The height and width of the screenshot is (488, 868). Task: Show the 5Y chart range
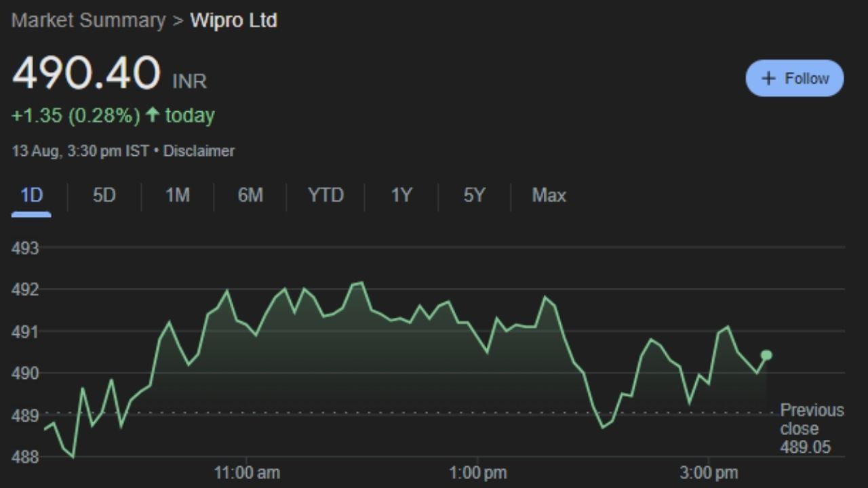[x=474, y=196]
